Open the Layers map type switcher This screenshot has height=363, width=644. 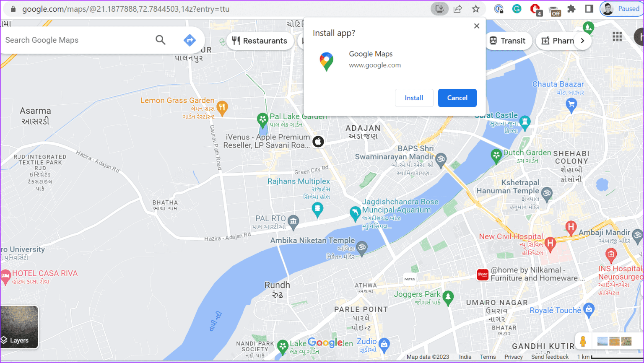tap(19, 327)
